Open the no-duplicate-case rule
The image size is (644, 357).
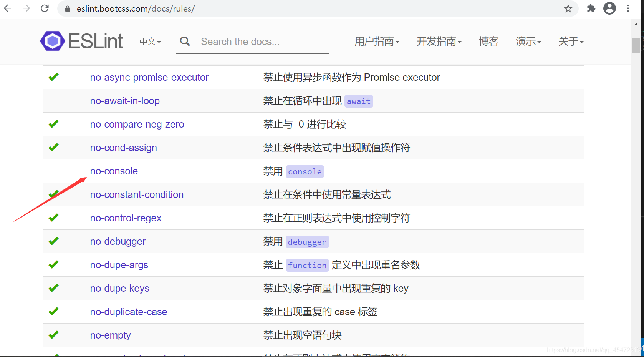pos(129,312)
